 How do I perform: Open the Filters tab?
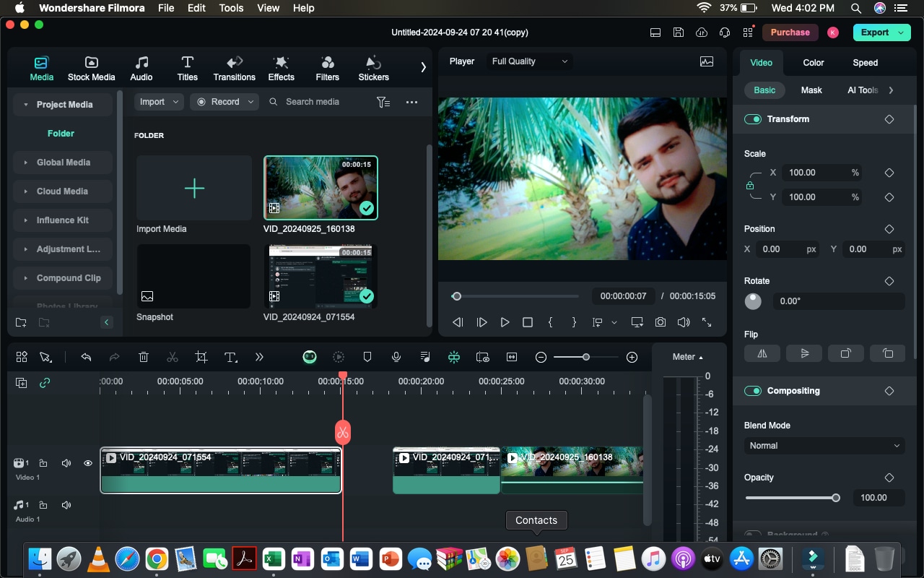pos(327,69)
